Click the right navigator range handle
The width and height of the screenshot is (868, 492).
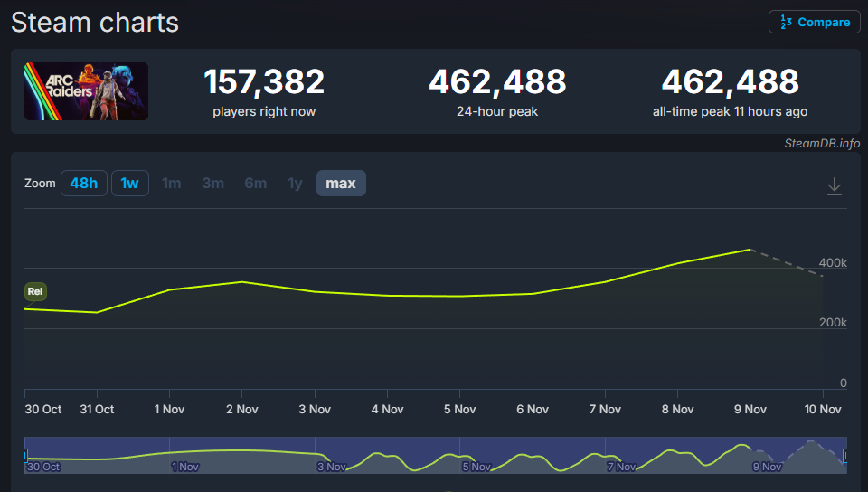(844, 456)
